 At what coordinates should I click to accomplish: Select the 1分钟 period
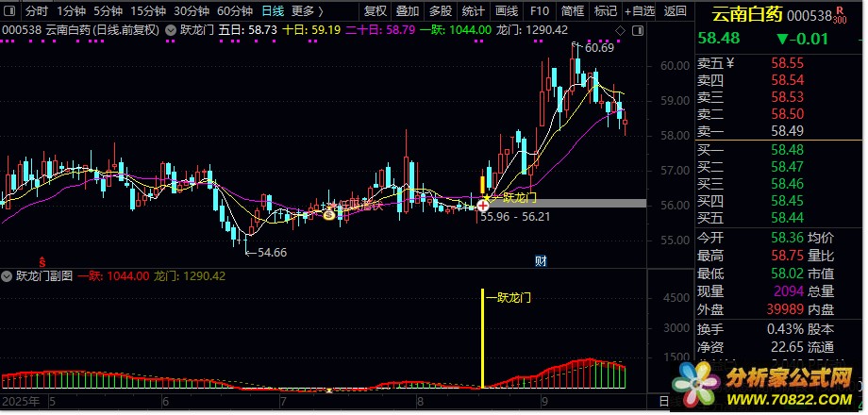point(72,10)
